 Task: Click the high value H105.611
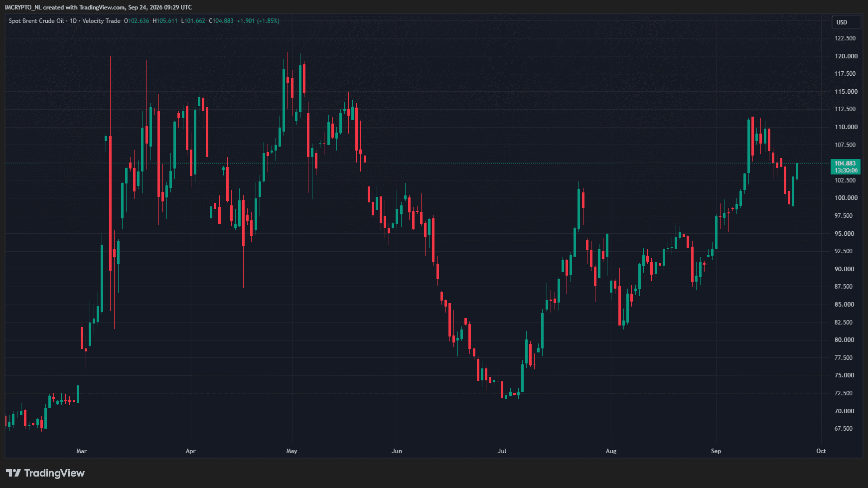click(165, 21)
